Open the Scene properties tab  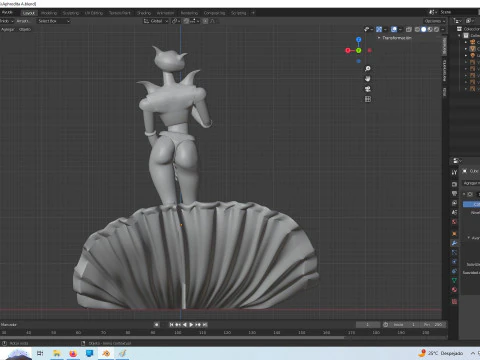click(x=454, y=212)
